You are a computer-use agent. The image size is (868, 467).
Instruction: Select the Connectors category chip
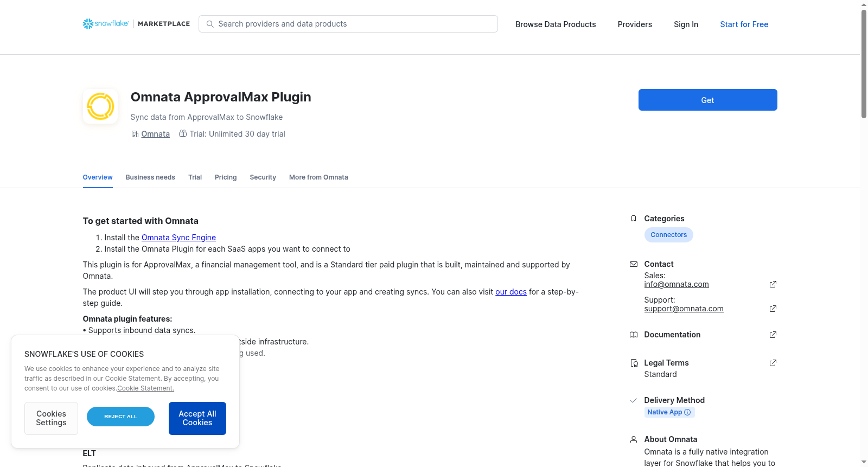point(669,235)
